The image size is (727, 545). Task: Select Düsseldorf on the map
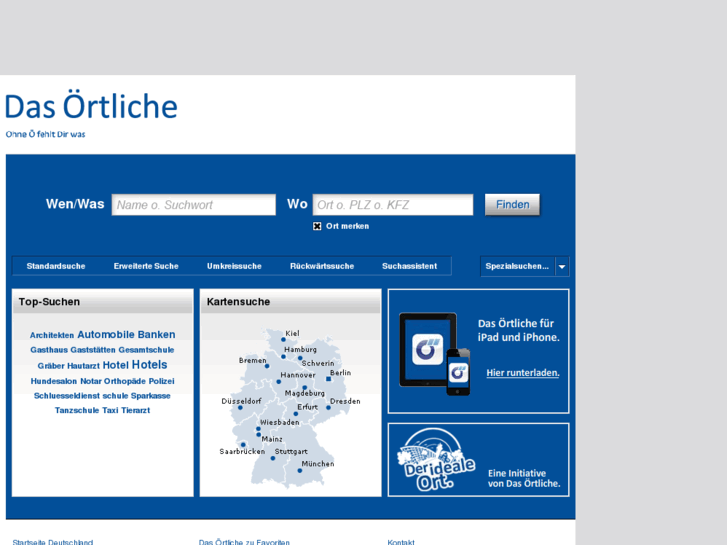(x=241, y=401)
